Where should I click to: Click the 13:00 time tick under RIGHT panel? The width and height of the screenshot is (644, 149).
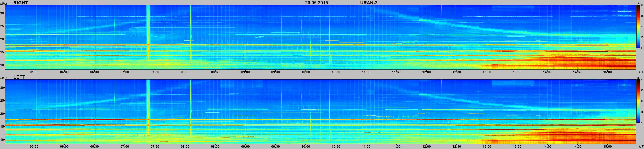coord(487,72)
